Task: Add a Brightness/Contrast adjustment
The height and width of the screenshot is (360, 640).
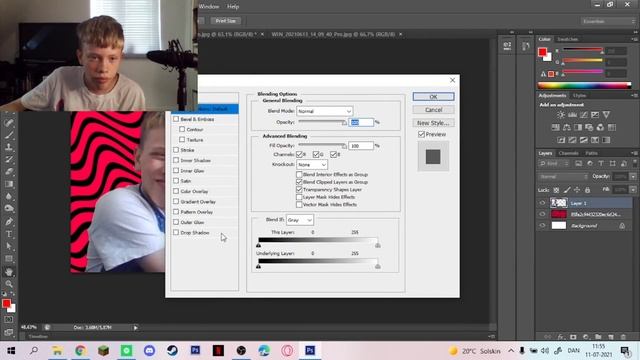Action: click(x=561, y=115)
